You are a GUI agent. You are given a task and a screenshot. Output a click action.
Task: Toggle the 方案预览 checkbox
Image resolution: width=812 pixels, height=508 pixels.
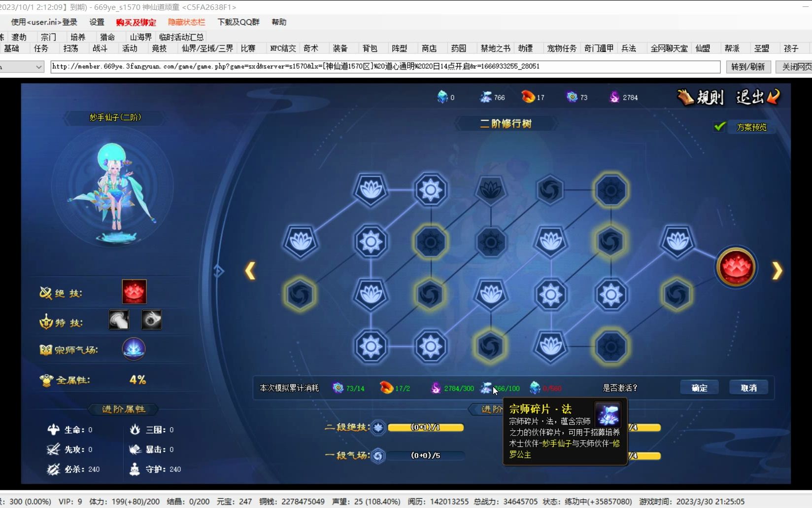[x=719, y=127]
